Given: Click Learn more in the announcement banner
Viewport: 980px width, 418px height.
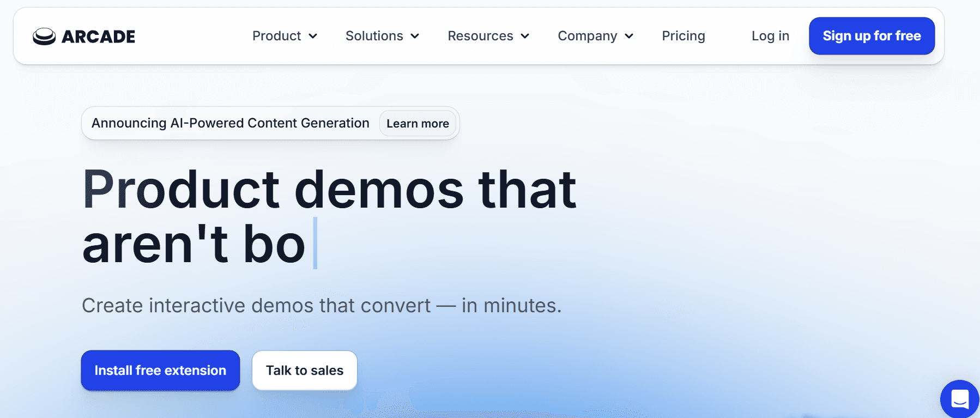Looking at the screenshot, I should (x=418, y=124).
